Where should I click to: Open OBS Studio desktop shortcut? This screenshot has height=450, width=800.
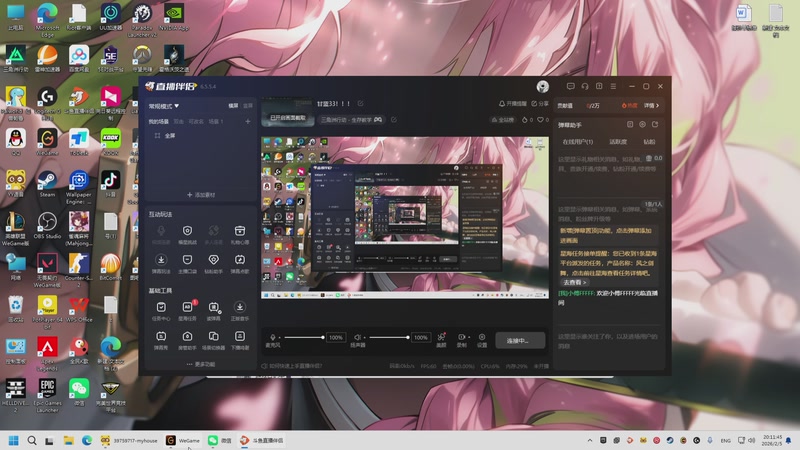pyautogui.click(x=47, y=226)
